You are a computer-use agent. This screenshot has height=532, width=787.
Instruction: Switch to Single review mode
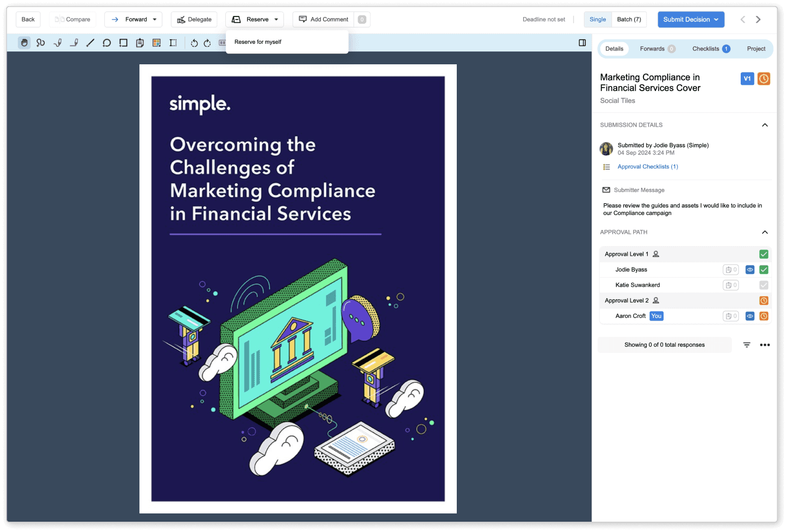tap(597, 20)
